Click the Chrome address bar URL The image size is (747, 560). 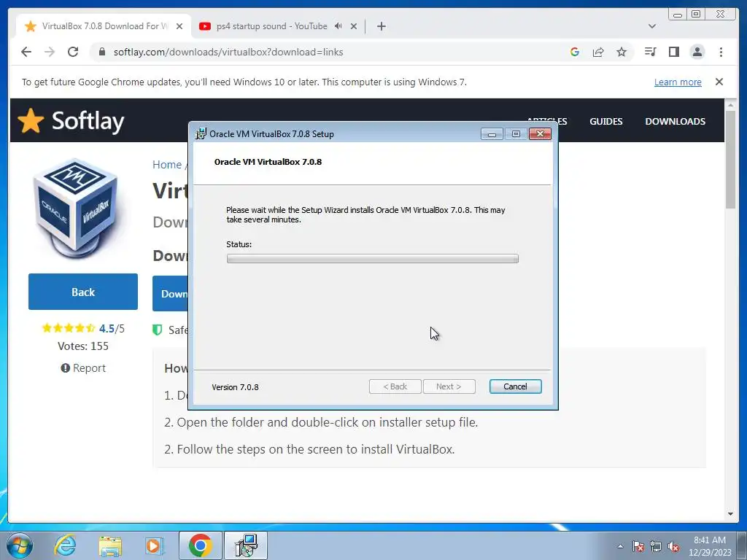(228, 52)
